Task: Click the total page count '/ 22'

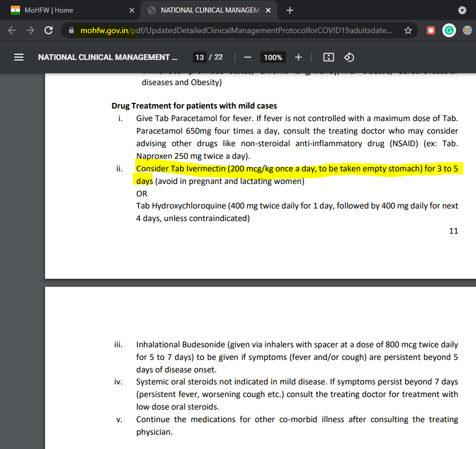Action: pyautogui.click(x=216, y=57)
